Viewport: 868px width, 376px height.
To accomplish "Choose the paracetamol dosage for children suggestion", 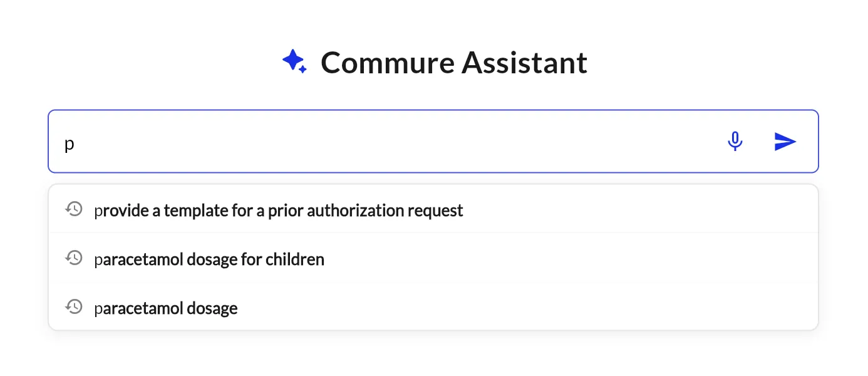I will click(209, 259).
